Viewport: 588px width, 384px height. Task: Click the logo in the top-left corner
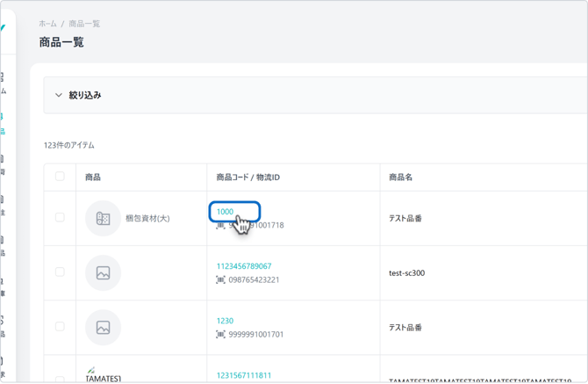(3, 28)
